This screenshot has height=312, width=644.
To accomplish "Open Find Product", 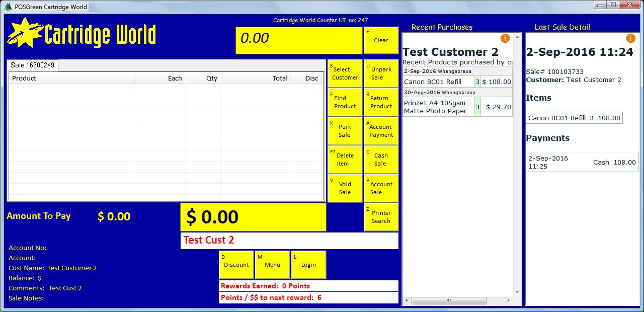I will pyautogui.click(x=345, y=102).
